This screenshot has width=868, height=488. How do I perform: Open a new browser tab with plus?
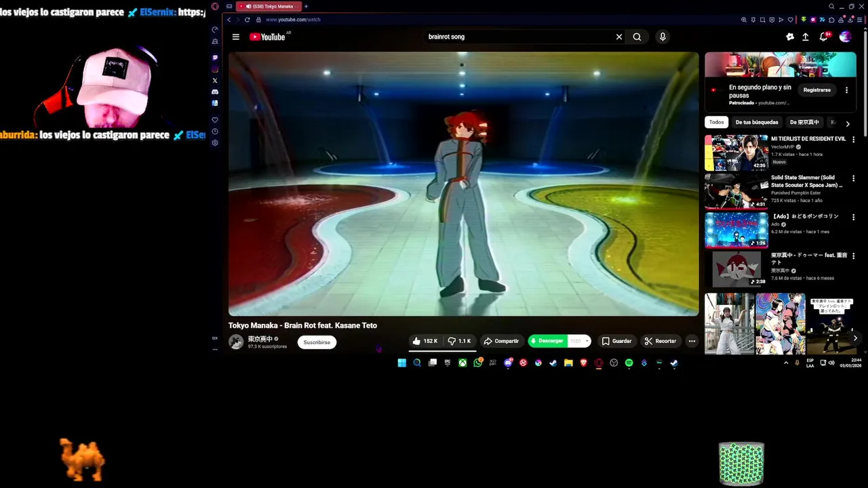(x=306, y=6)
